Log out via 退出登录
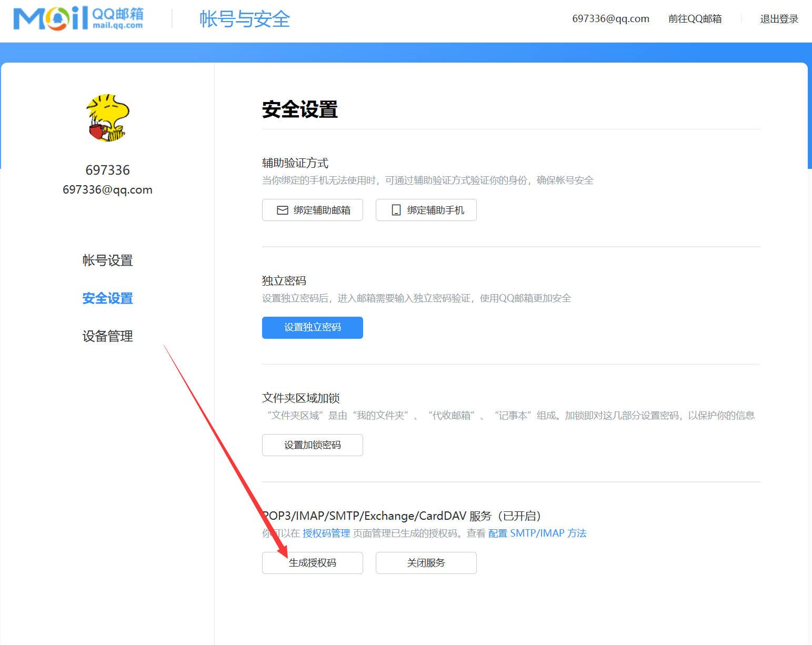 779,19
